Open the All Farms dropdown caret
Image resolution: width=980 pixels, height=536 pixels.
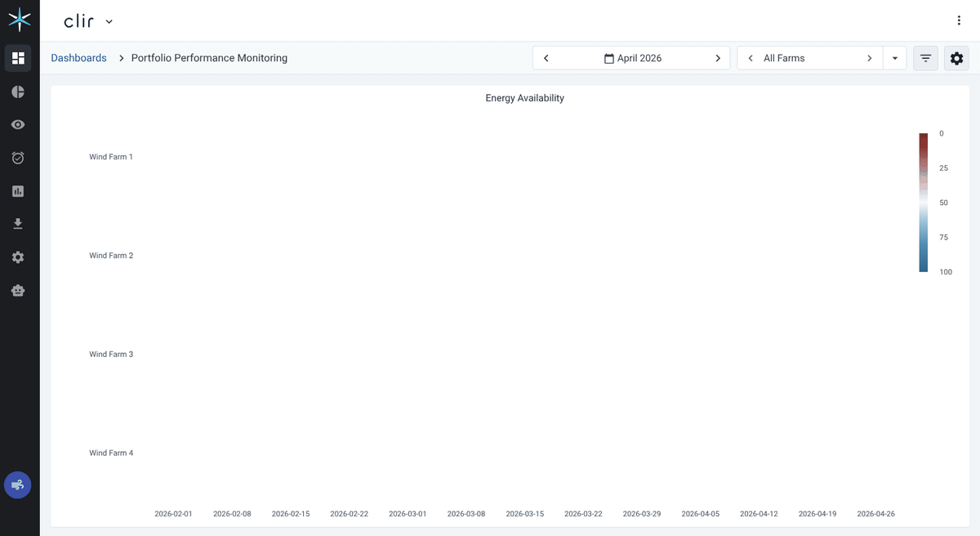click(895, 58)
